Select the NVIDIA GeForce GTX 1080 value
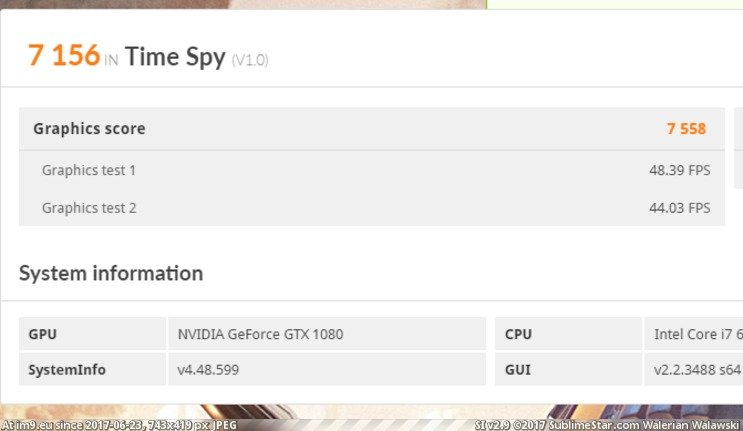The height and width of the screenshot is (431, 743). pyautogui.click(x=260, y=334)
